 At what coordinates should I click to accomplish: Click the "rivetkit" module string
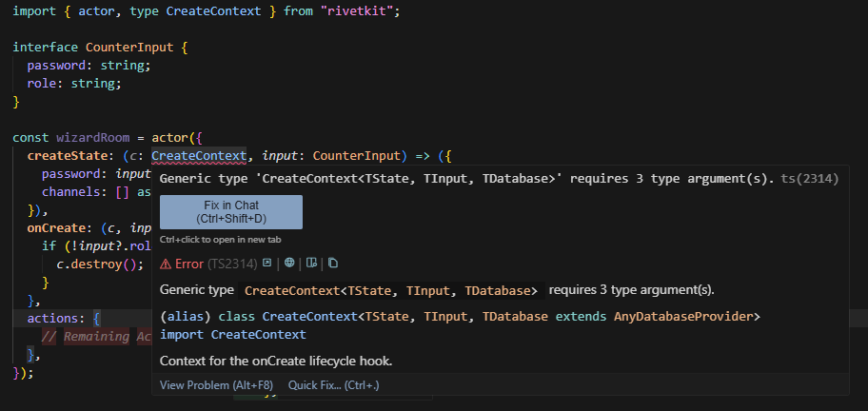[357, 11]
